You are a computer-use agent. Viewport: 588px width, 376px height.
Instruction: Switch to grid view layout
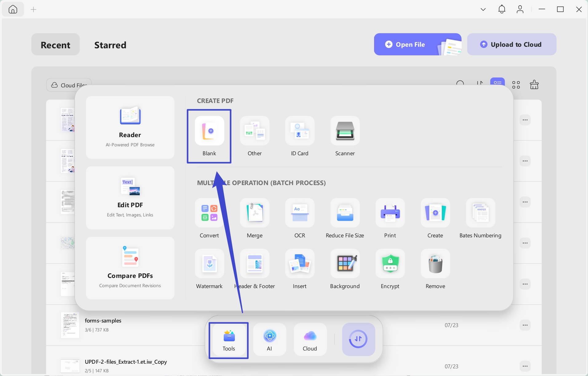(516, 85)
